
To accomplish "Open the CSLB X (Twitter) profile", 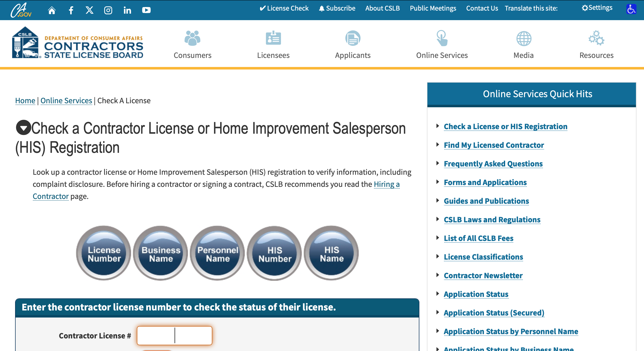I will point(90,10).
